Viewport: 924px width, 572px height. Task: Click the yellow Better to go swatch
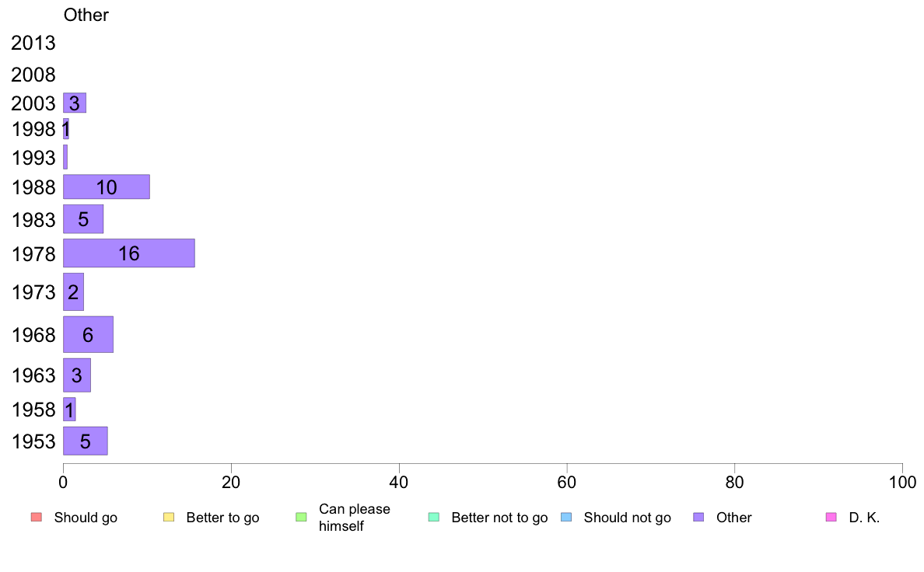coord(169,518)
